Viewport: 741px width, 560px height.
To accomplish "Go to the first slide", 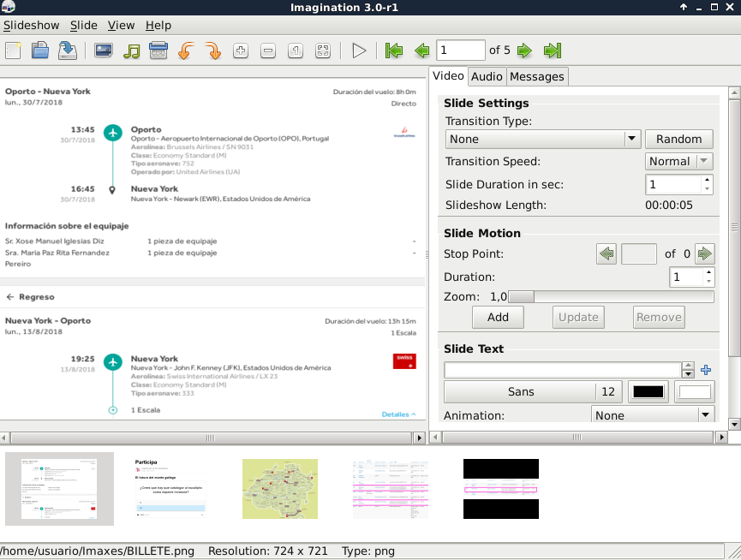I will 394,51.
